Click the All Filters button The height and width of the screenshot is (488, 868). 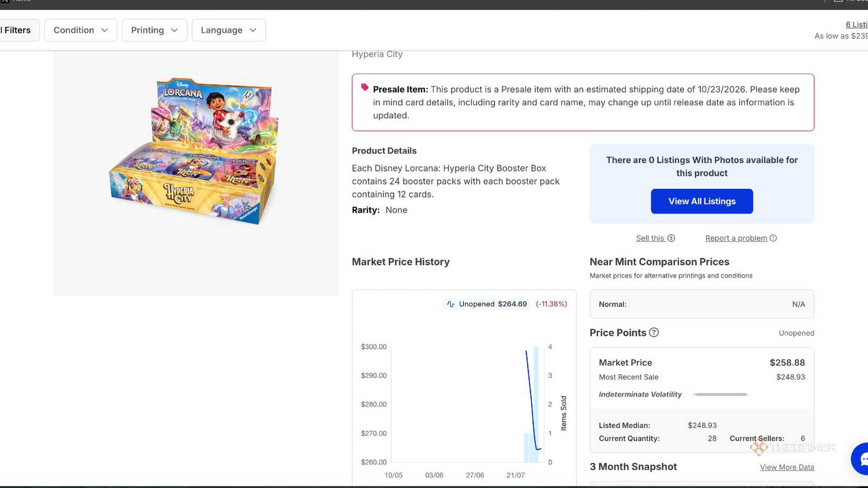point(19,30)
